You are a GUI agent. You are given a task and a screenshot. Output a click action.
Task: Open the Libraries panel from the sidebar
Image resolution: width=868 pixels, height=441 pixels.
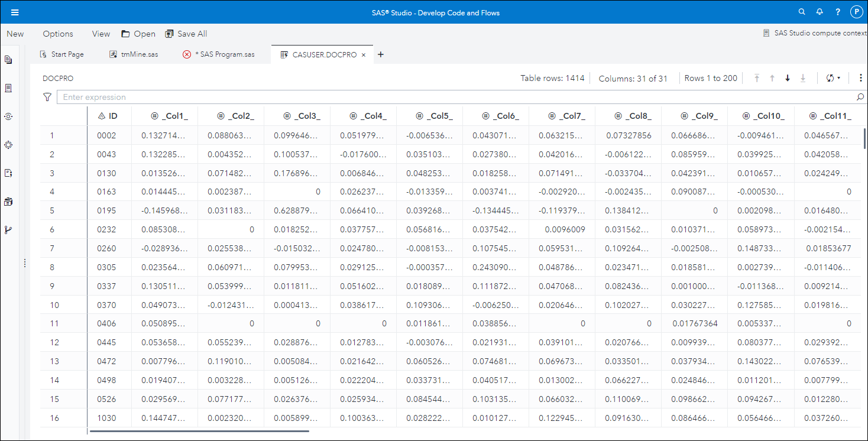[x=8, y=201]
